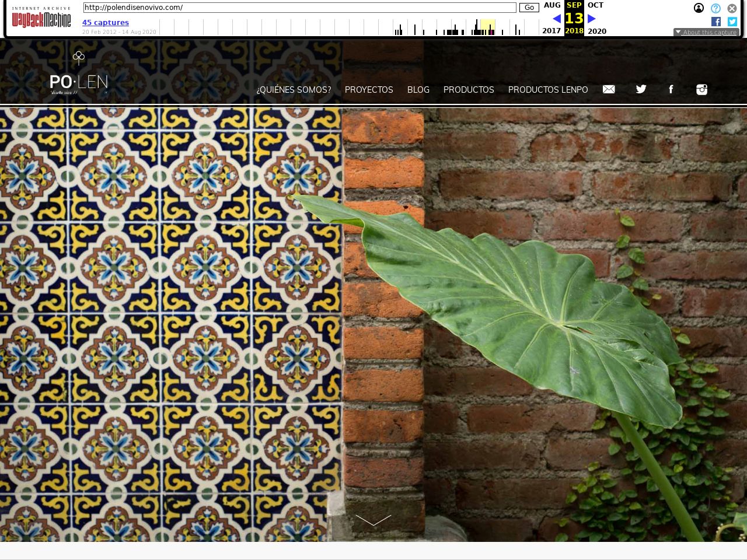Click the Wayback URL input field
The width and height of the screenshot is (747, 560).
tap(299, 8)
